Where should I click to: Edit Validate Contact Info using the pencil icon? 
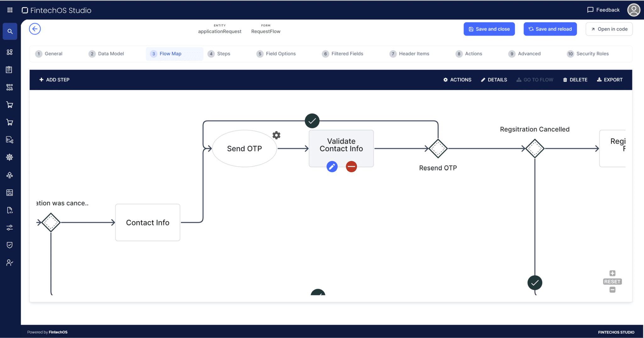click(331, 166)
